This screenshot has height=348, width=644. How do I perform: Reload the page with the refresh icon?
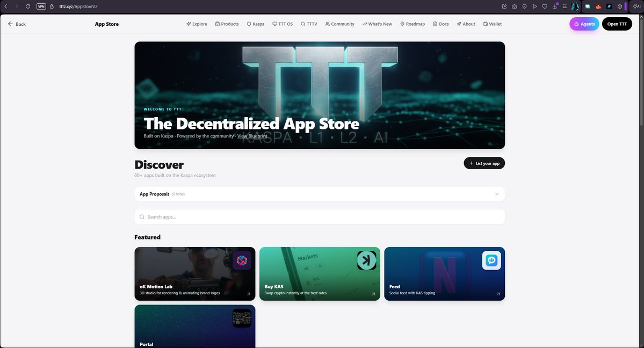pos(28,6)
